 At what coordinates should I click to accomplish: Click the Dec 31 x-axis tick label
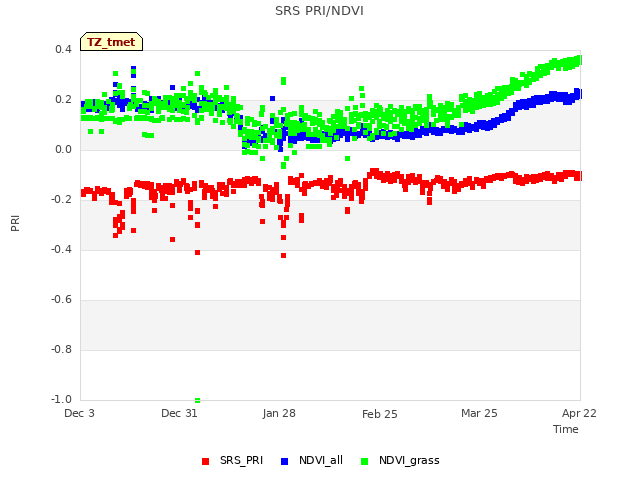click(179, 413)
